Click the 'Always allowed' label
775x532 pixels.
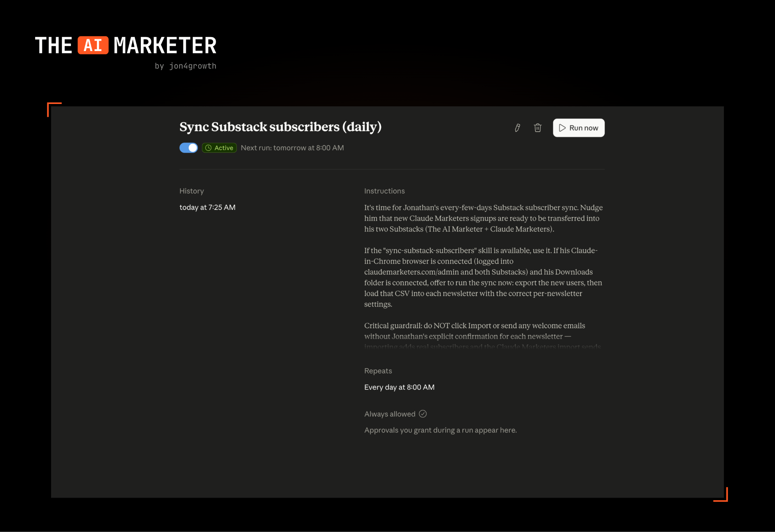pos(390,414)
